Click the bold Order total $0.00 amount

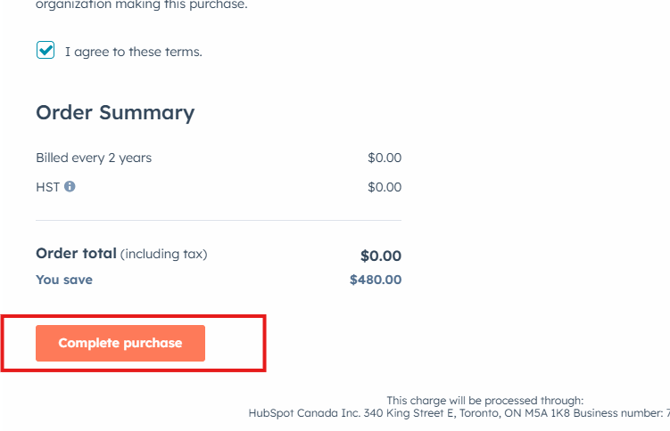click(x=380, y=255)
